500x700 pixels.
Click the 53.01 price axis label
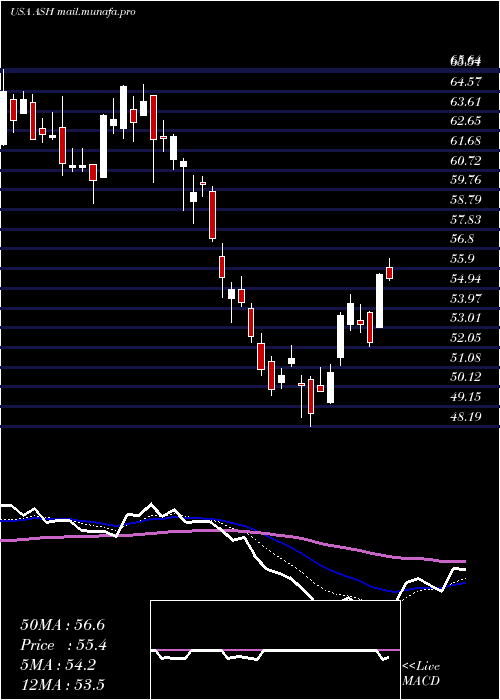click(x=466, y=318)
